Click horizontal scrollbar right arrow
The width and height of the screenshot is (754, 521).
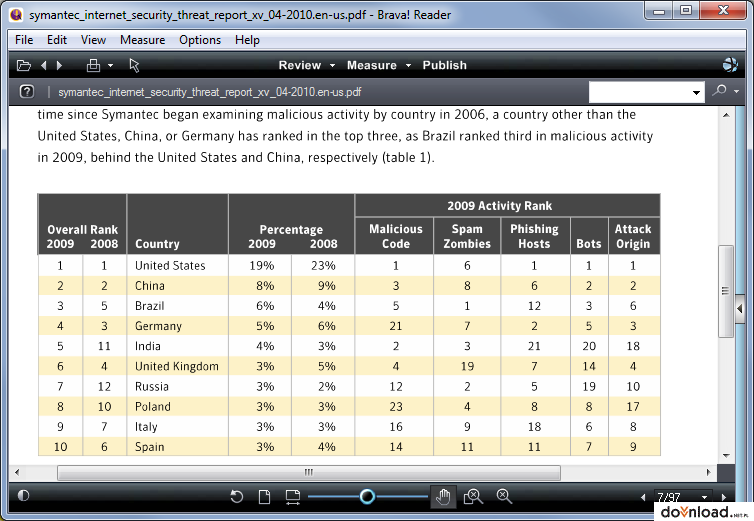708,472
